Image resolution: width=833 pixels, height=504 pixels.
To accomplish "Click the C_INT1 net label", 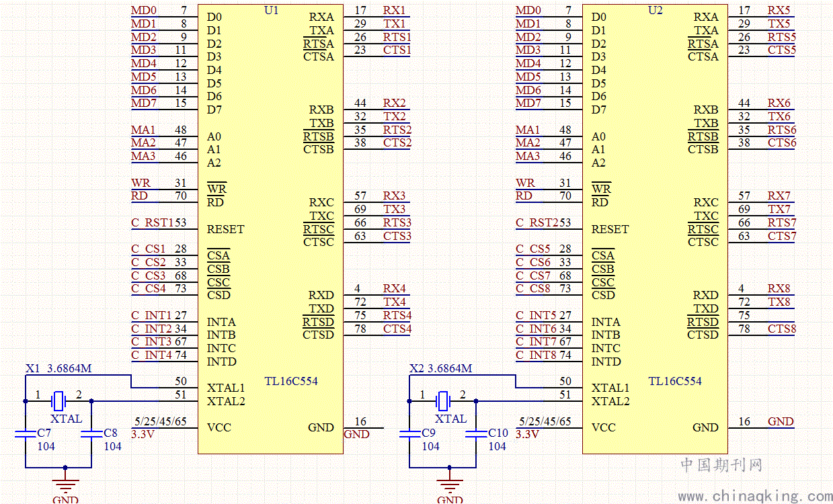I will (x=151, y=315).
